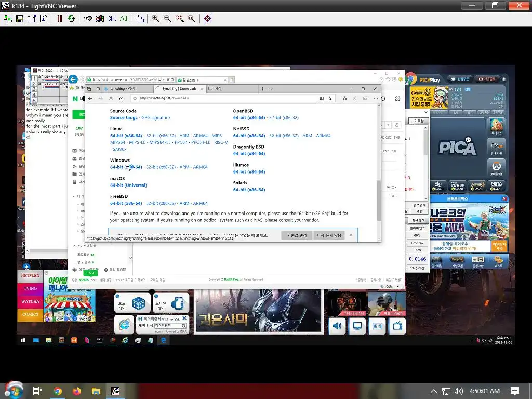The height and width of the screenshot is (399, 532).
Task: Open TightVNC connection options icon
Action: click(32, 19)
